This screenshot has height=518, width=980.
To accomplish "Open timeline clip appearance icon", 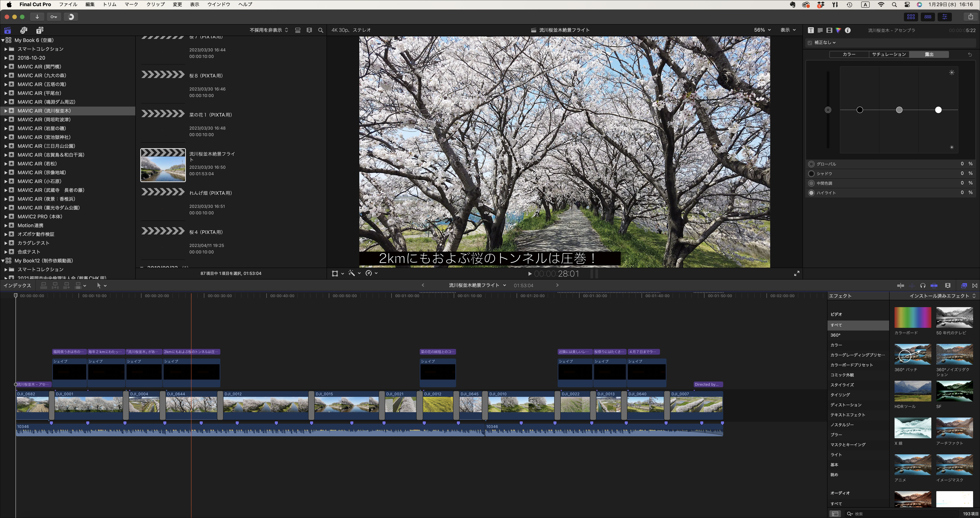I will (x=948, y=285).
